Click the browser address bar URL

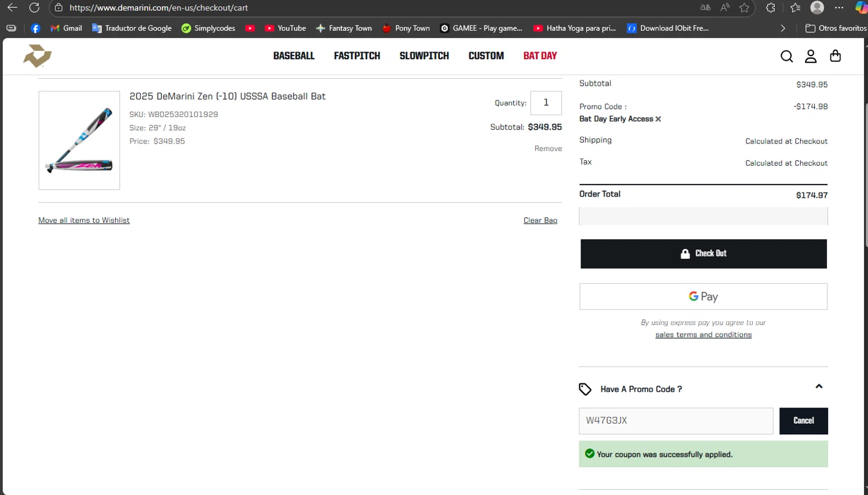coord(159,8)
